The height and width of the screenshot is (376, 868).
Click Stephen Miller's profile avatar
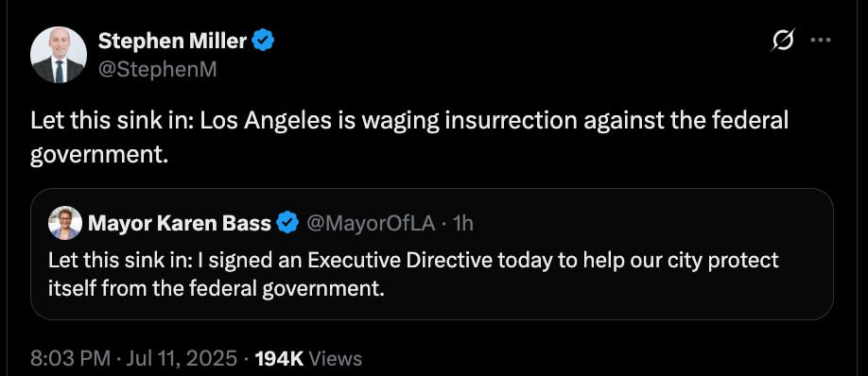tap(58, 55)
